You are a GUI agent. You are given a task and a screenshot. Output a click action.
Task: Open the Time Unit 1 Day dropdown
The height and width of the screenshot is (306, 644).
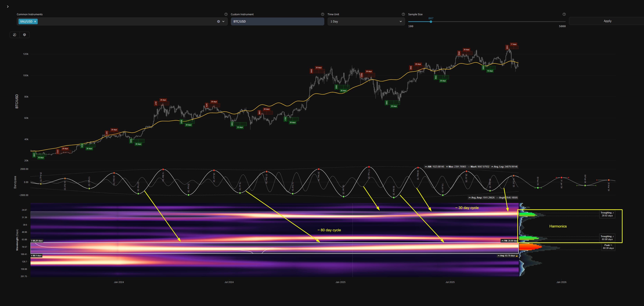[x=366, y=21]
